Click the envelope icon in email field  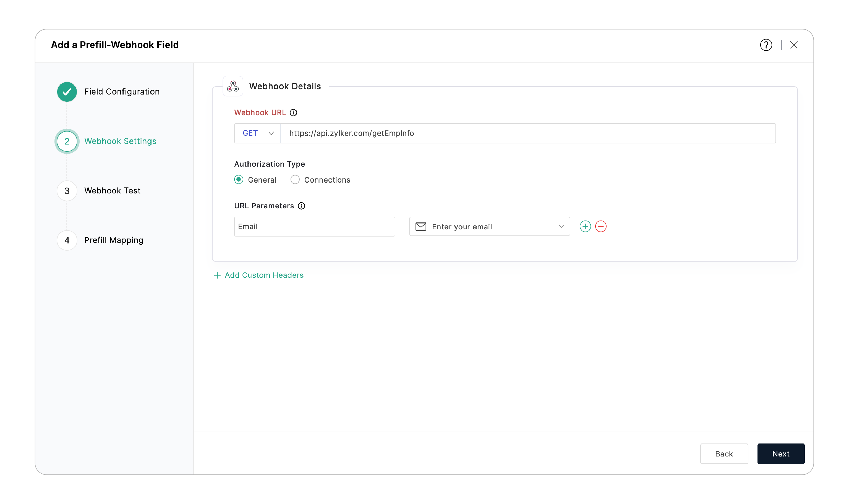coord(421,226)
